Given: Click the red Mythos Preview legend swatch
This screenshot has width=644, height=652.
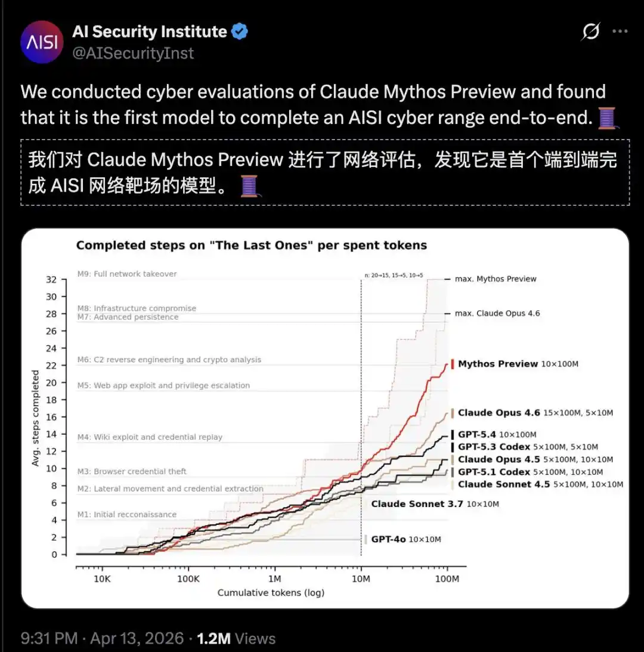Looking at the screenshot, I should [453, 364].
